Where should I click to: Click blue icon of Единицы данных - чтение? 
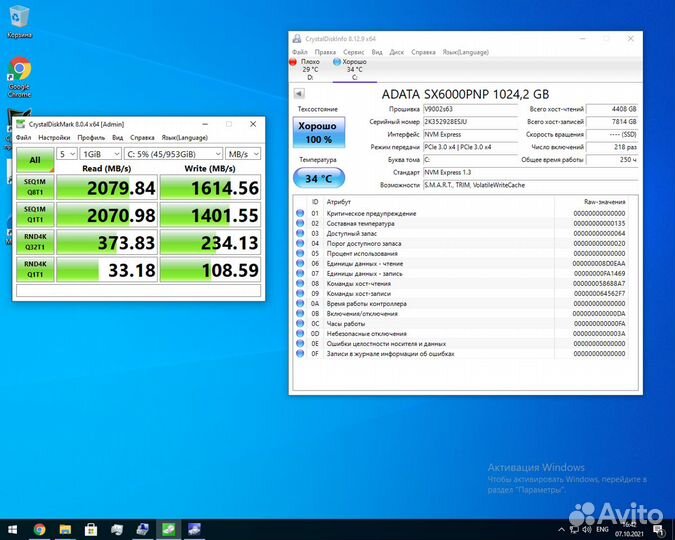(x=300, y=263)
